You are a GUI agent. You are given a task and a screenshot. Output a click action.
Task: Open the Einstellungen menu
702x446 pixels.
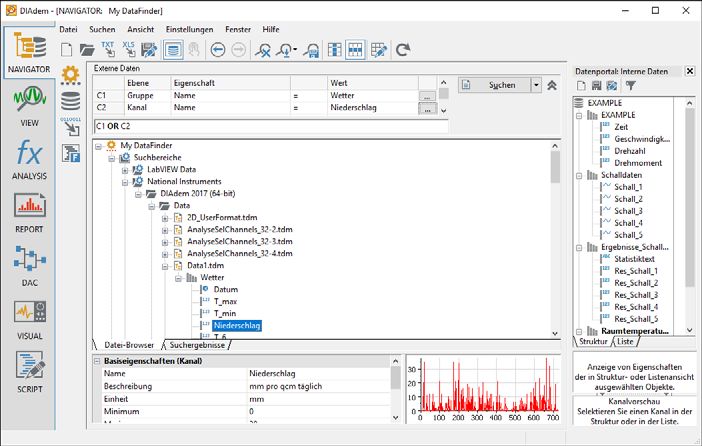point(189,29)
